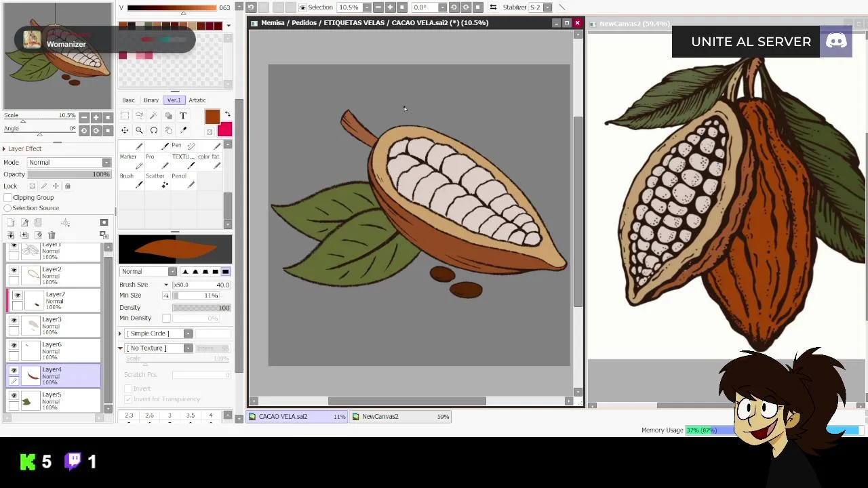Select the Selection Source radio button

[7, 208]
